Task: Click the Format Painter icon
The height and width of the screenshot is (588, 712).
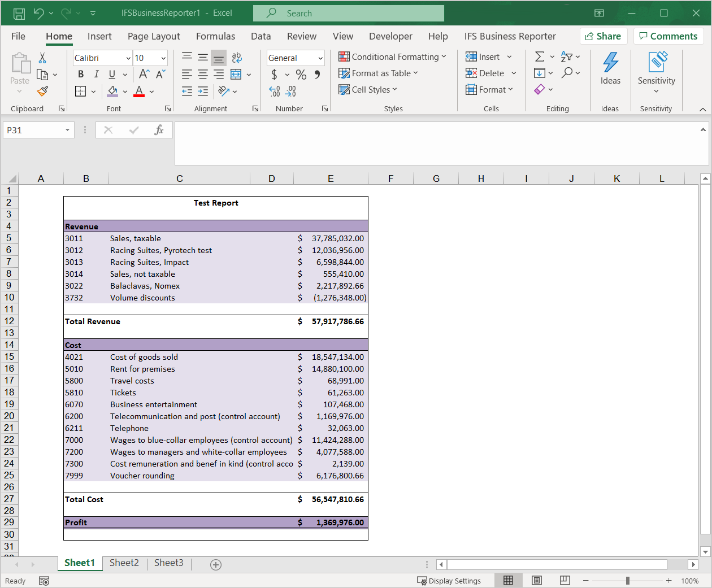Action: click(42, 91)
